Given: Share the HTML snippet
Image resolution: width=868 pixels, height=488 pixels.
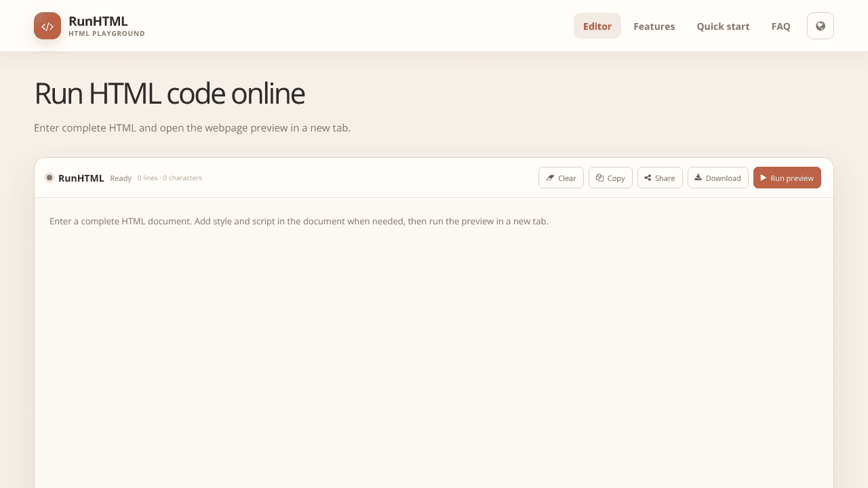Looking at the screenshot, I should click(660, 178).
